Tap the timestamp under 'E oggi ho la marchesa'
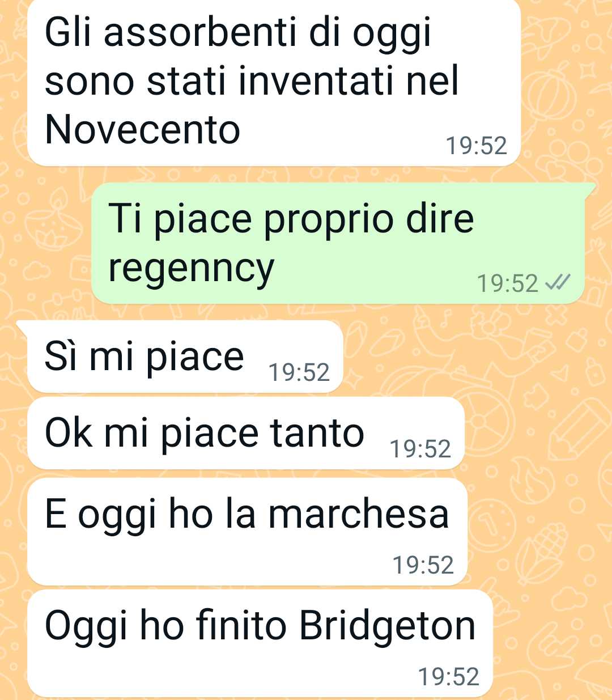 click(x=423, y=565)
